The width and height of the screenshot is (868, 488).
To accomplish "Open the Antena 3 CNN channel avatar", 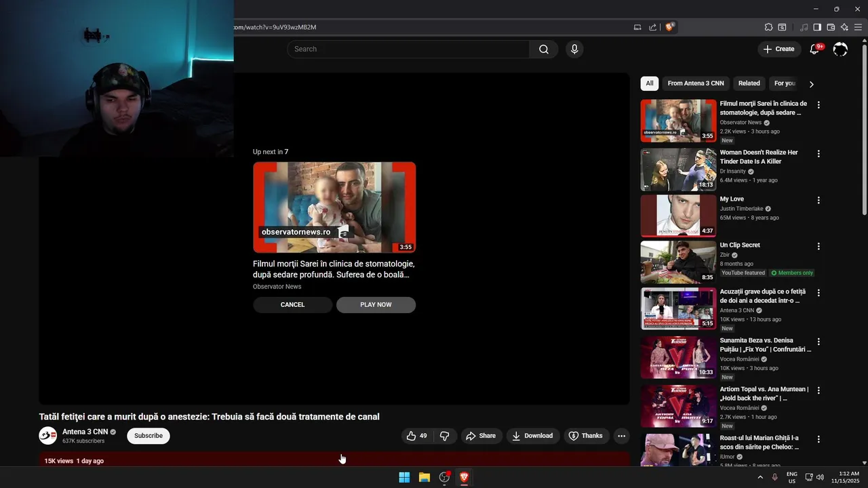I will pyautogui.click(x=48, y=436).
